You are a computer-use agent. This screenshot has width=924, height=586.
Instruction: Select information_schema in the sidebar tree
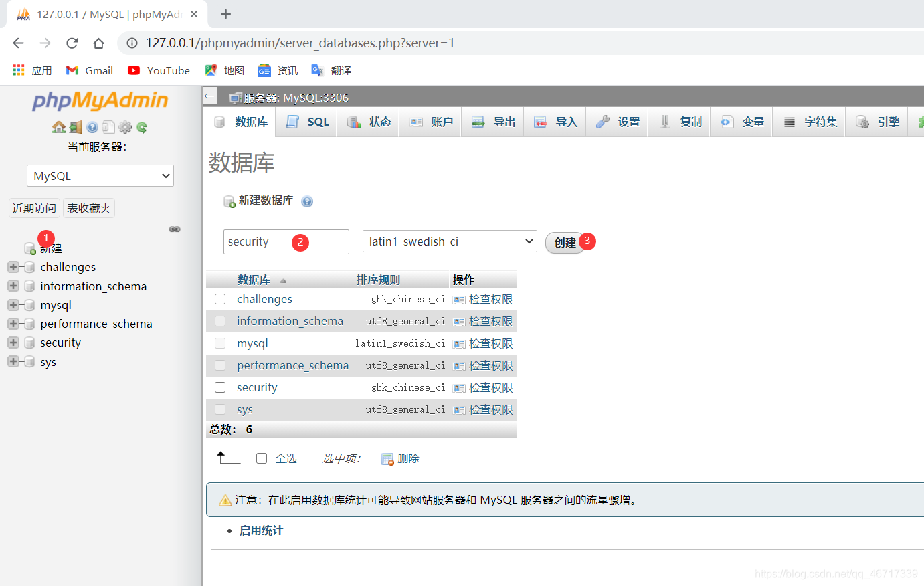click(x=93, y=286)
